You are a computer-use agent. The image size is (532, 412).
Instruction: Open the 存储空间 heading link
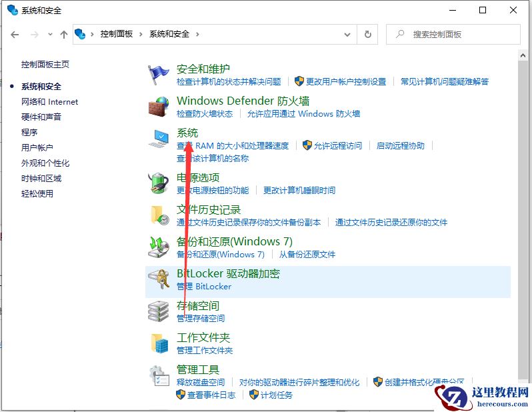198,306
